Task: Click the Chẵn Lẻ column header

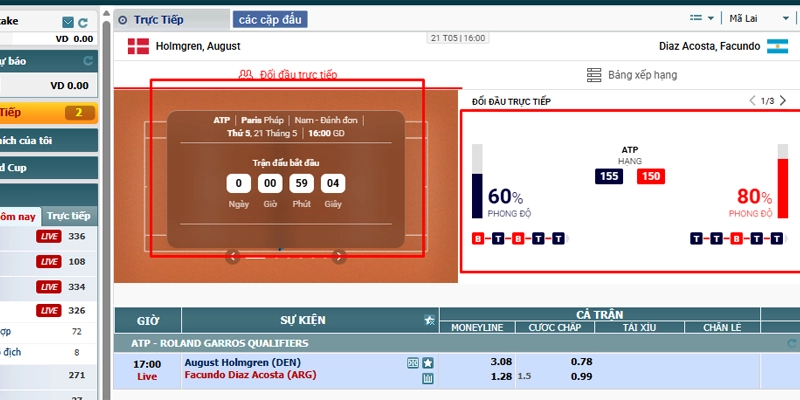Action: pyautogui.click(x=722, y=328)
